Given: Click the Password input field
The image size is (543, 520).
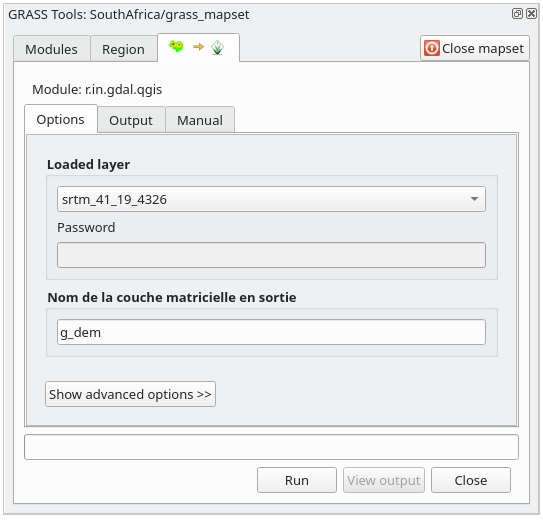Looking at the screenshot, I should click(271, 255).
